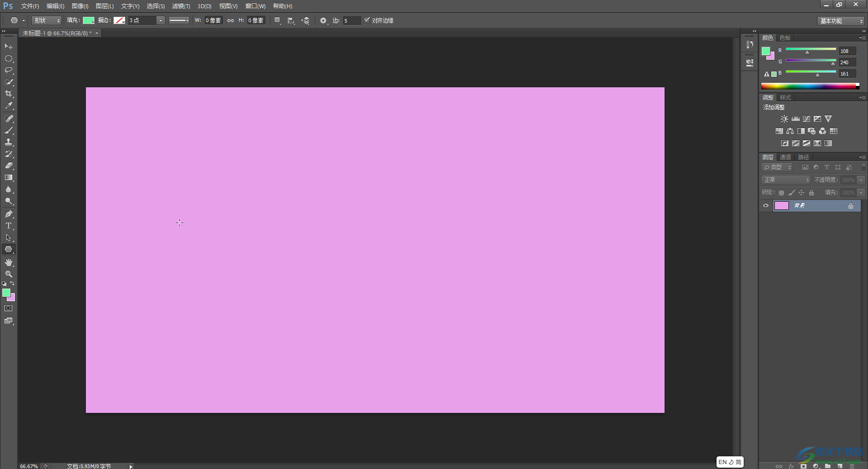Image resolution: width=868 pixels, height=469 pixels.
Task: Select the Crop tool
Action: click(9, 94)
